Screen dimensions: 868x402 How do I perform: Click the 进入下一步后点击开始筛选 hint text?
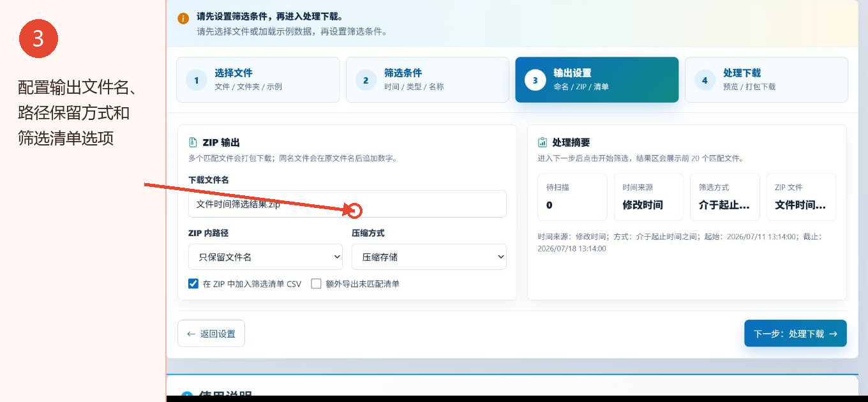click(640, 158)
